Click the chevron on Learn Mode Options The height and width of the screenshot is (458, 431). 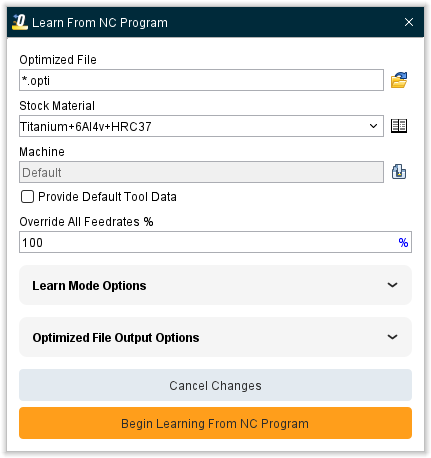(392, 285)
